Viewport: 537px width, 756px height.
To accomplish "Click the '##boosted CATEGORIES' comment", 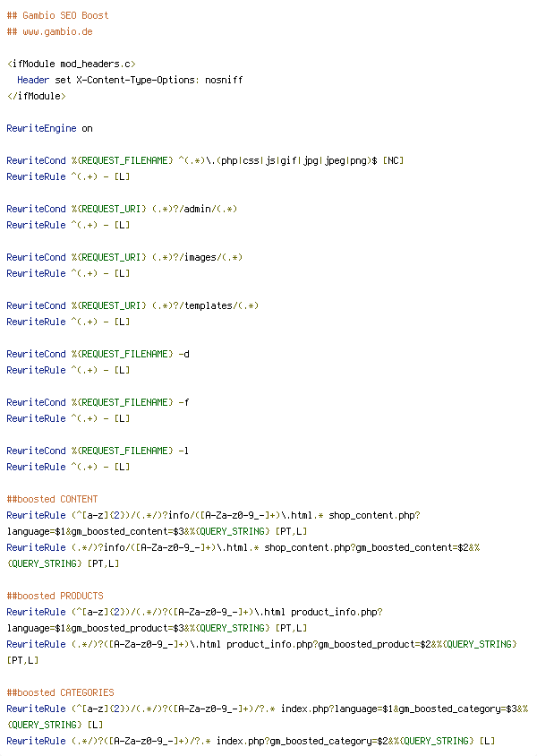I will 60,692.
